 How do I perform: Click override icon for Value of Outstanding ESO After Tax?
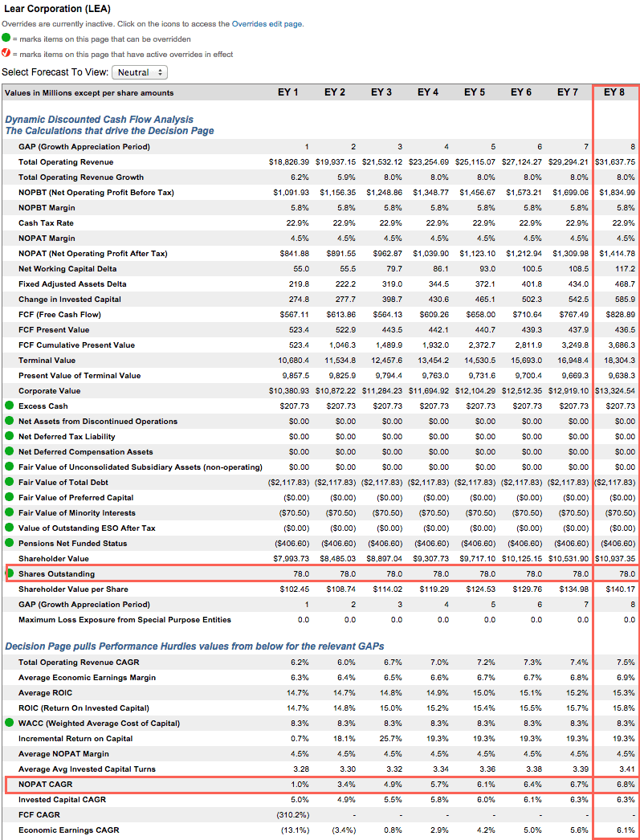click(9, 528)
